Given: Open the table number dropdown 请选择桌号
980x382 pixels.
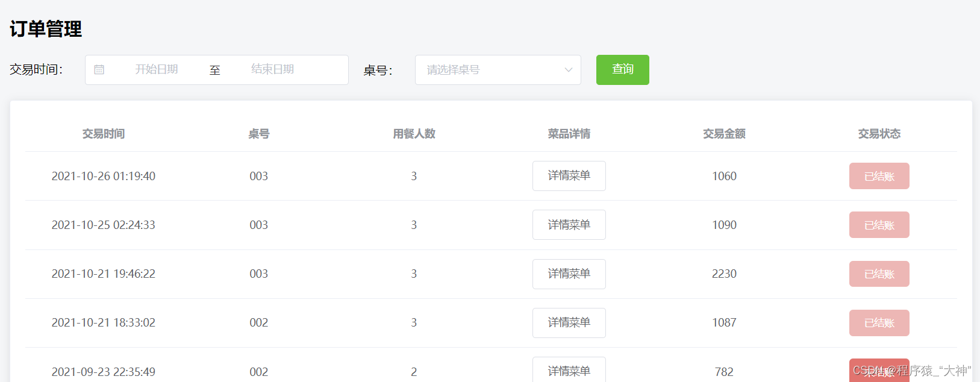Looking at the screenshot, I should (x=488, y=70).
